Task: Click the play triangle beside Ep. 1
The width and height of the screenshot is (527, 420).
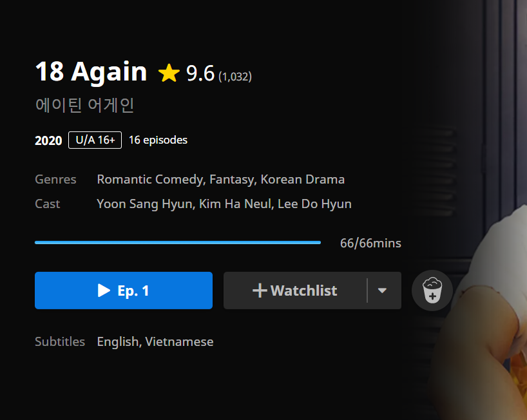Action: coord(104,291)
